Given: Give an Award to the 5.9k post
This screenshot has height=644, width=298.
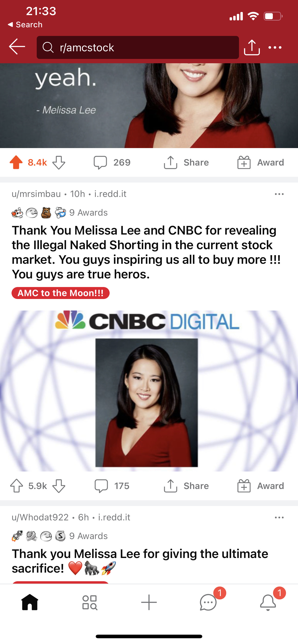Looking at the screenshot, I should coord(261,486).
